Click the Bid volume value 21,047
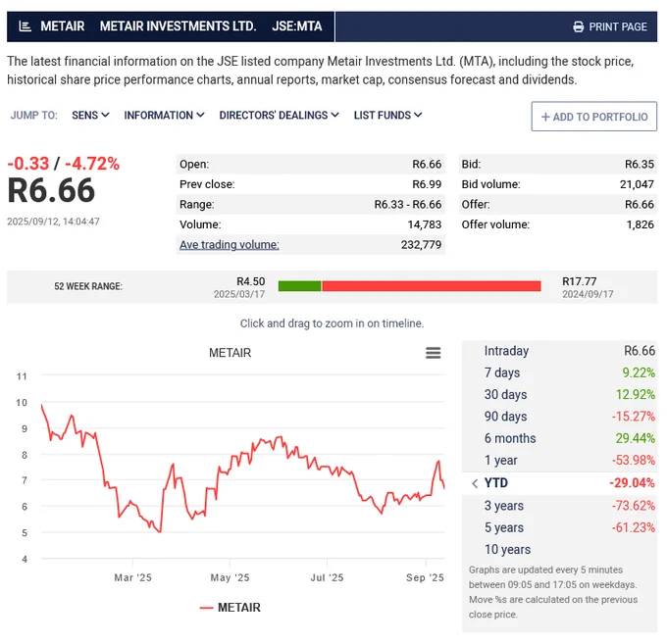 click(x=637, y=184)
